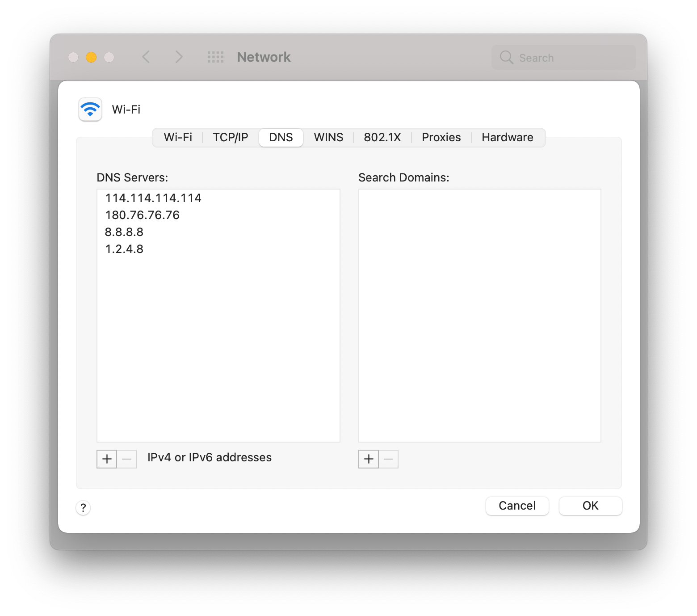
Task: Switch to the Proxies tab
Action: pyautogui.click(x=441, y=137)
